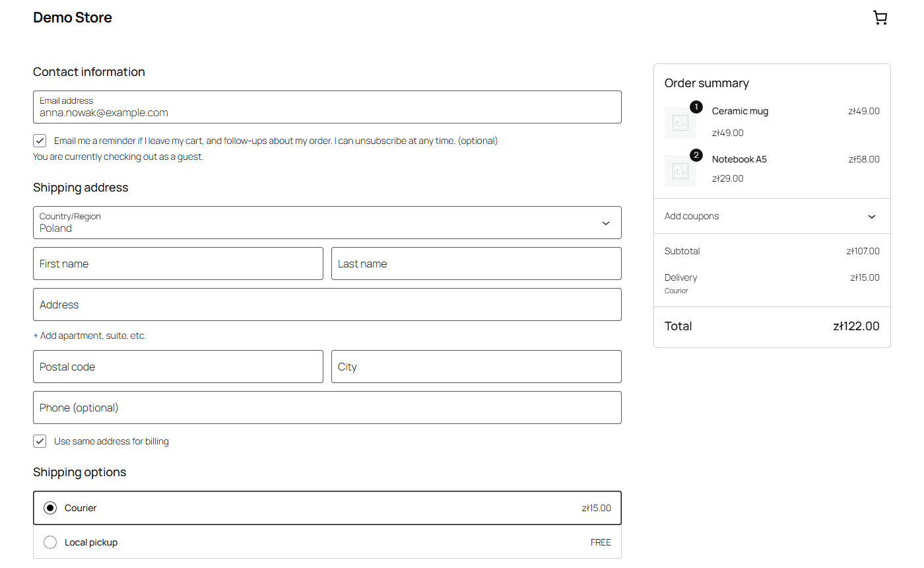Click the guest checkout notice text
This screenshot has width=924, height=568.
(118, 157)
